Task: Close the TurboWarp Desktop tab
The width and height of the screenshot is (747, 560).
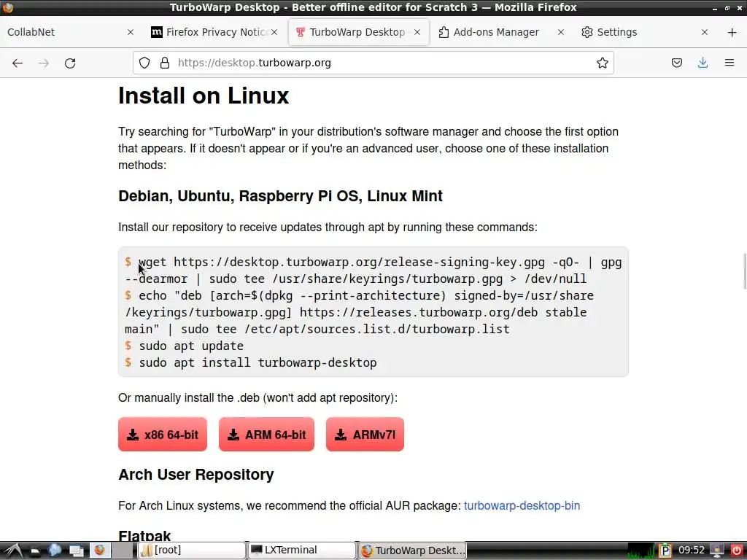Action: pyautogui.click(x=417, y=32)
